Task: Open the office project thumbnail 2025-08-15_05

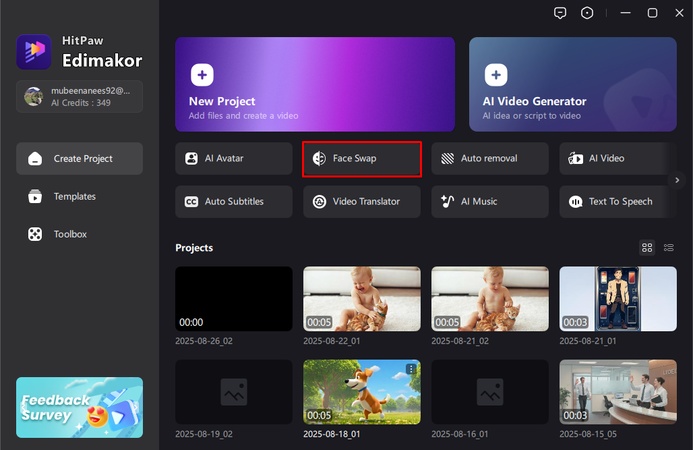Action: click(618, 392)
